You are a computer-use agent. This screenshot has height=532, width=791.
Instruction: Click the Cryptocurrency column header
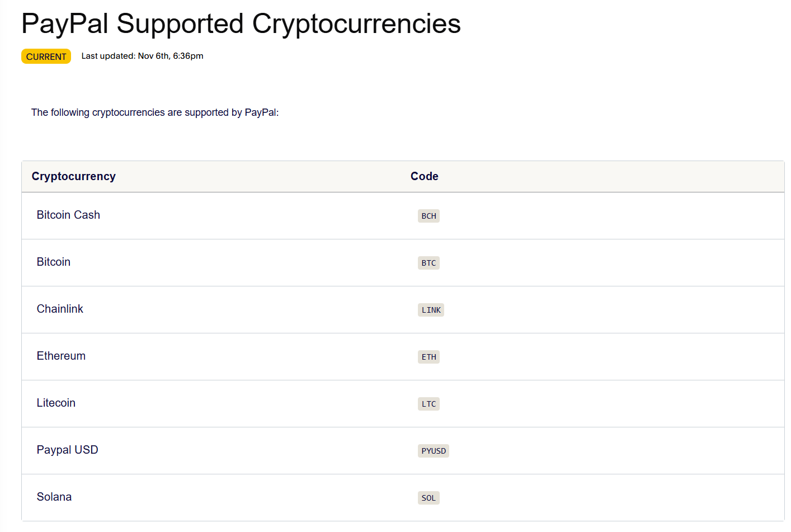point(74,176)
